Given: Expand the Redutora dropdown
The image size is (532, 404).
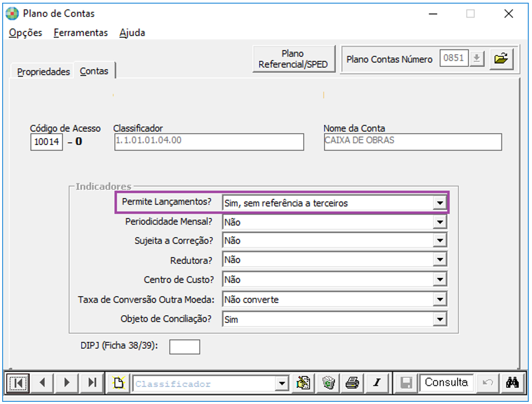Looking at the screenshot, I should [x=440, y=260].
